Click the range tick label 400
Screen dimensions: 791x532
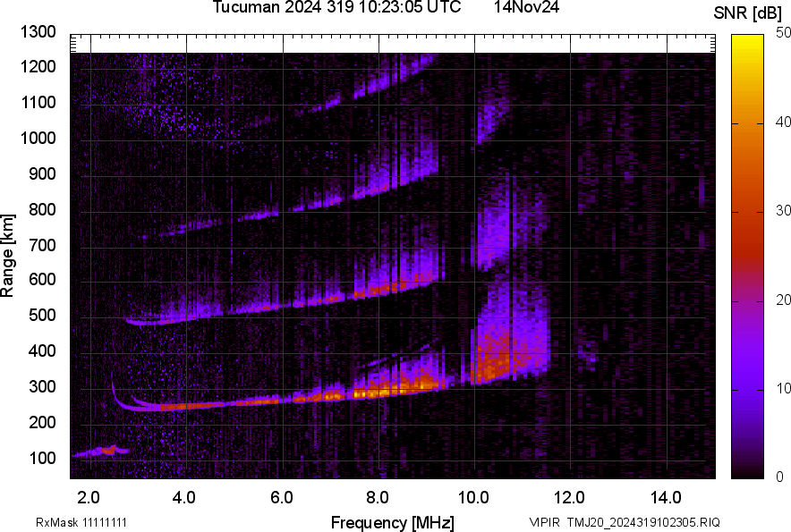tap(42, 351)
